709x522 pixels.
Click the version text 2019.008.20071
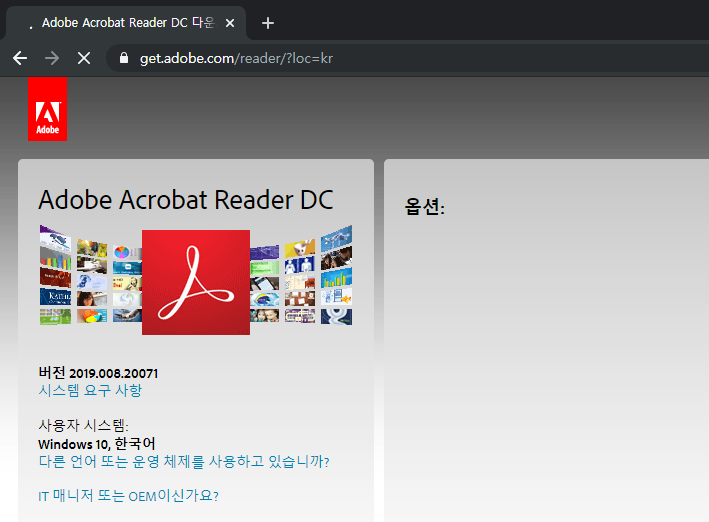[x=113, y=373]
